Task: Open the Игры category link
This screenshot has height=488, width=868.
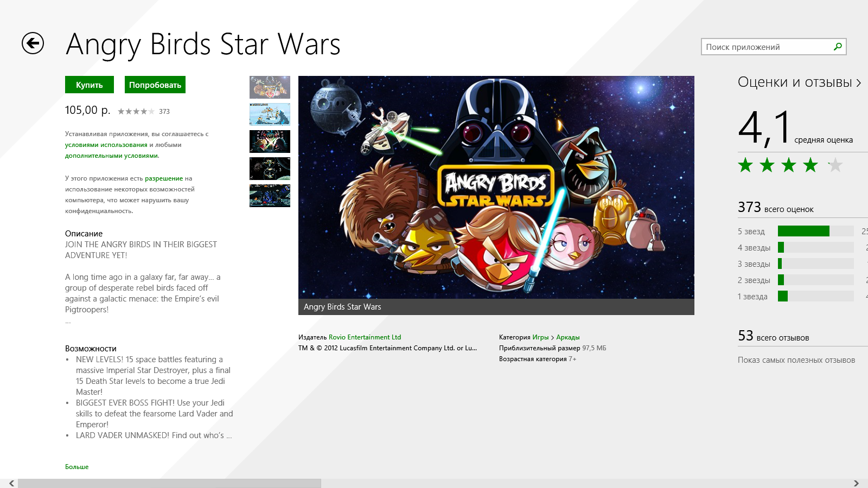Action: [540, 337]
